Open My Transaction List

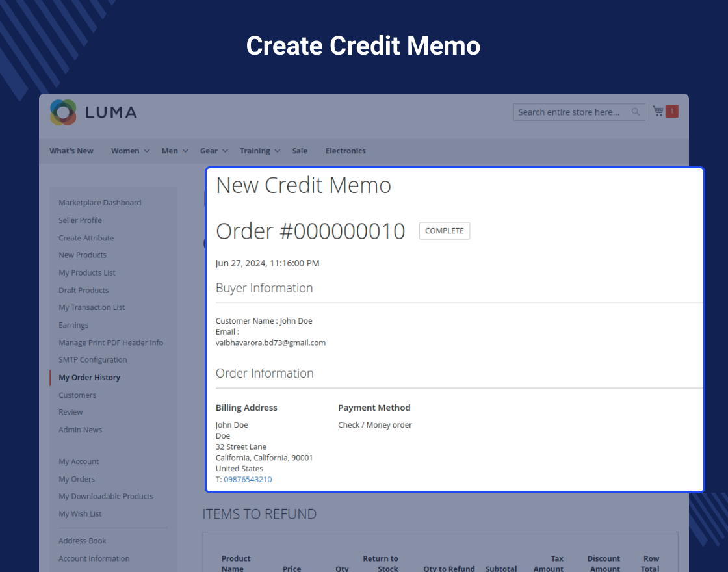92,308
